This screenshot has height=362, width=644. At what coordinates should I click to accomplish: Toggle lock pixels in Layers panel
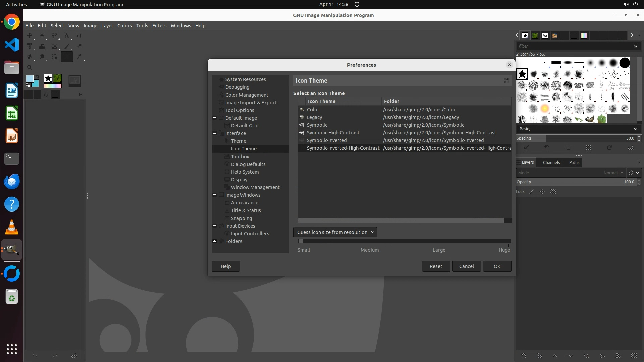click(531, 192)
